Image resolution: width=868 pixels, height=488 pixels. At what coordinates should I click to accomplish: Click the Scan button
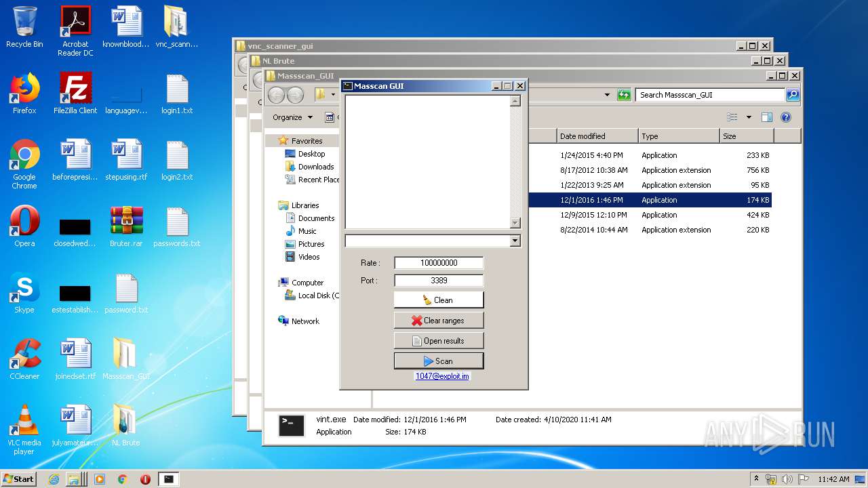(x=439, y=361)
